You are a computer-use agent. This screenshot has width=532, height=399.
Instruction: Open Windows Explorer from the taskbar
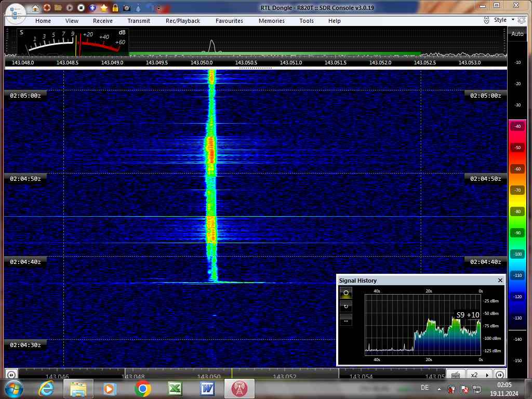point(78,389)
